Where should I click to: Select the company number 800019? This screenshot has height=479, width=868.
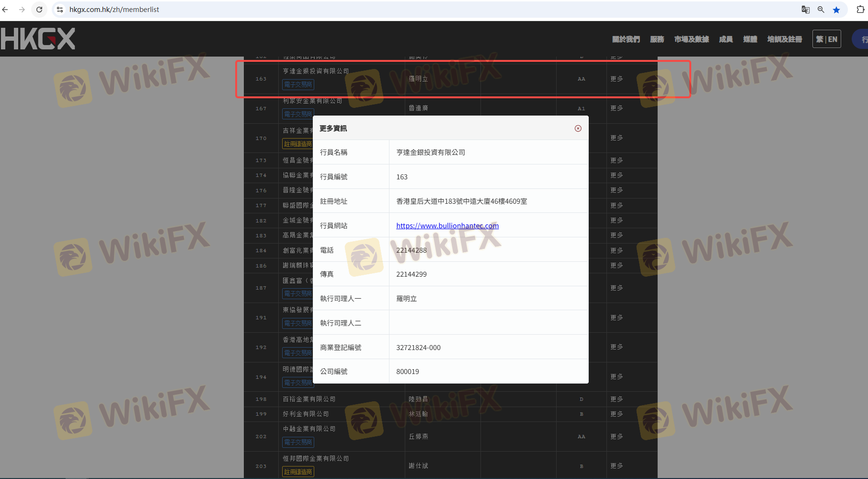pyautogui.click(x=408, y=372)
